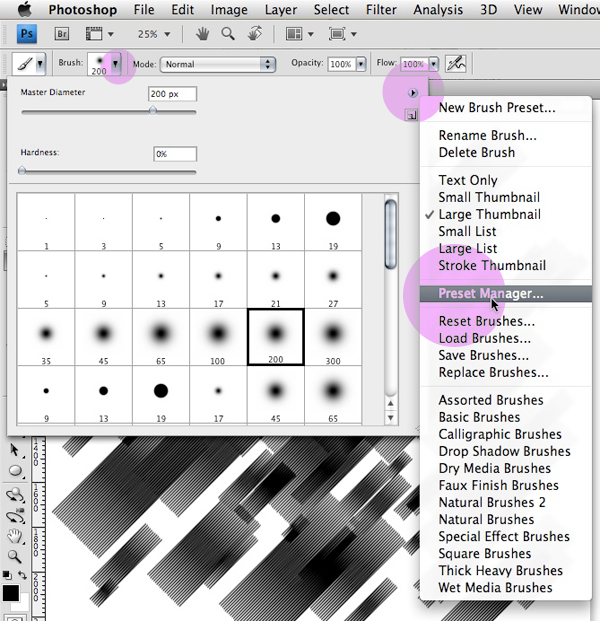Screen dimensions: 600x621
Task: Open the Filter menu
Action: (381, 9)
